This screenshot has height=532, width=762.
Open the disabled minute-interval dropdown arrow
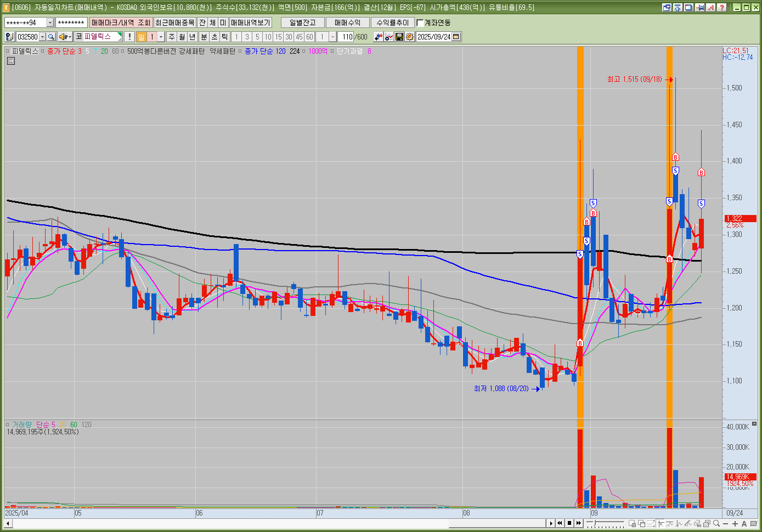pyautogui.click(x=332, y=37)
